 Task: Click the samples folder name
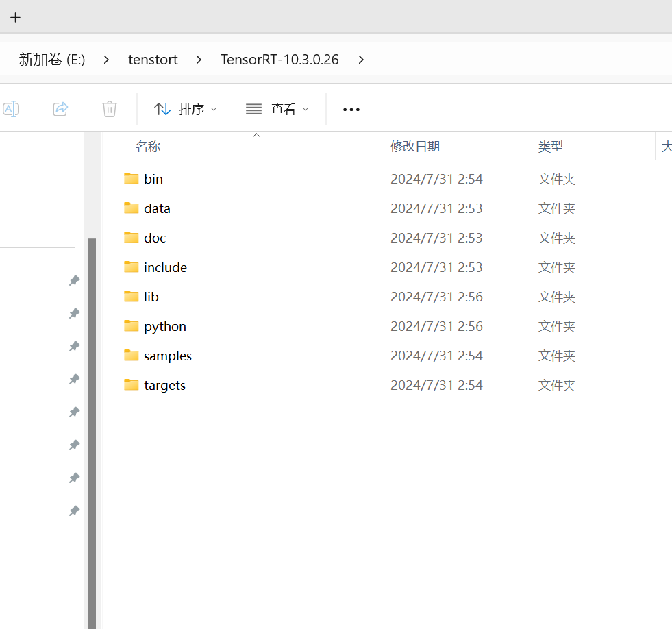point(168,357)
